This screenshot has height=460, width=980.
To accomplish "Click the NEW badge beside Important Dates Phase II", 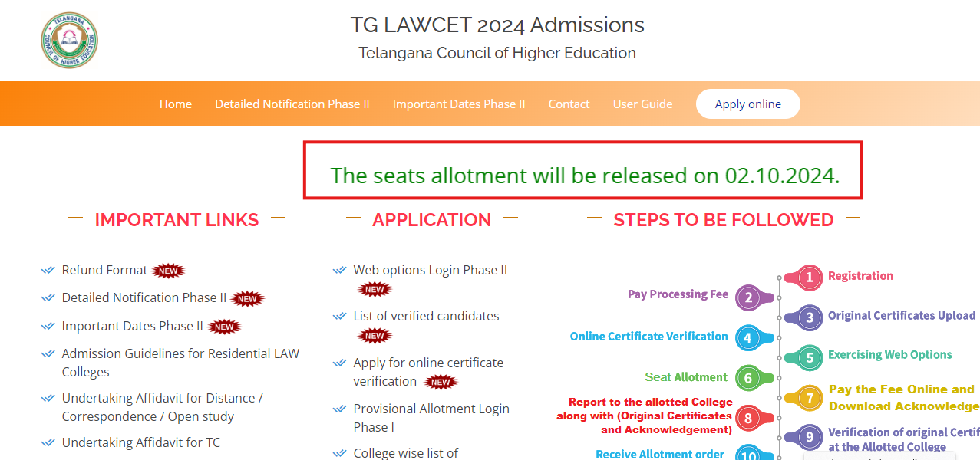I will [x=225, y=326].
